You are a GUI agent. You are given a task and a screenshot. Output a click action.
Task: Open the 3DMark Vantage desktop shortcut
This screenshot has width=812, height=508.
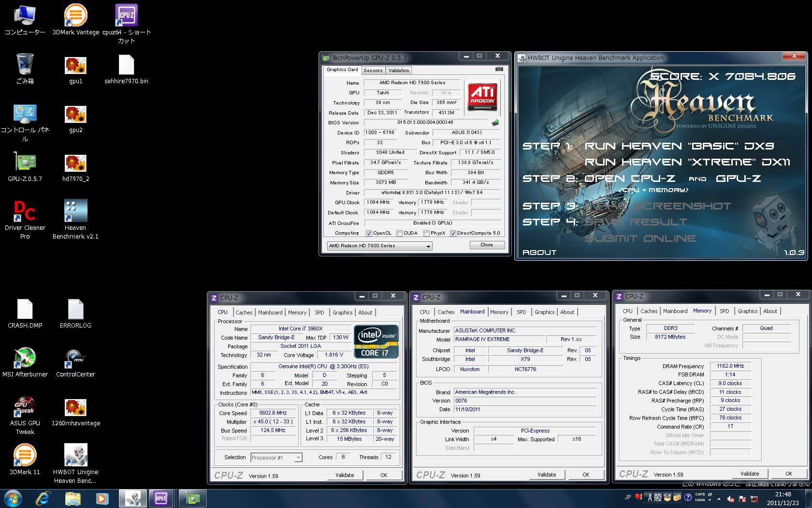pos(75,19)
